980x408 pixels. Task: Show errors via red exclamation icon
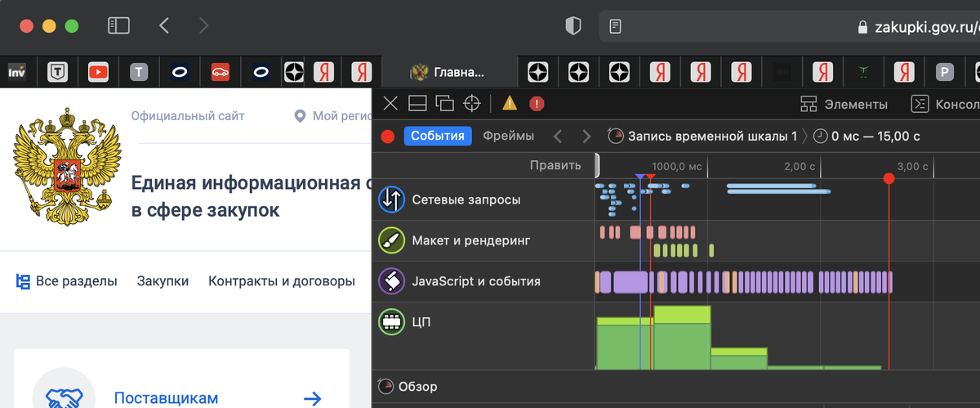[537, 103]
